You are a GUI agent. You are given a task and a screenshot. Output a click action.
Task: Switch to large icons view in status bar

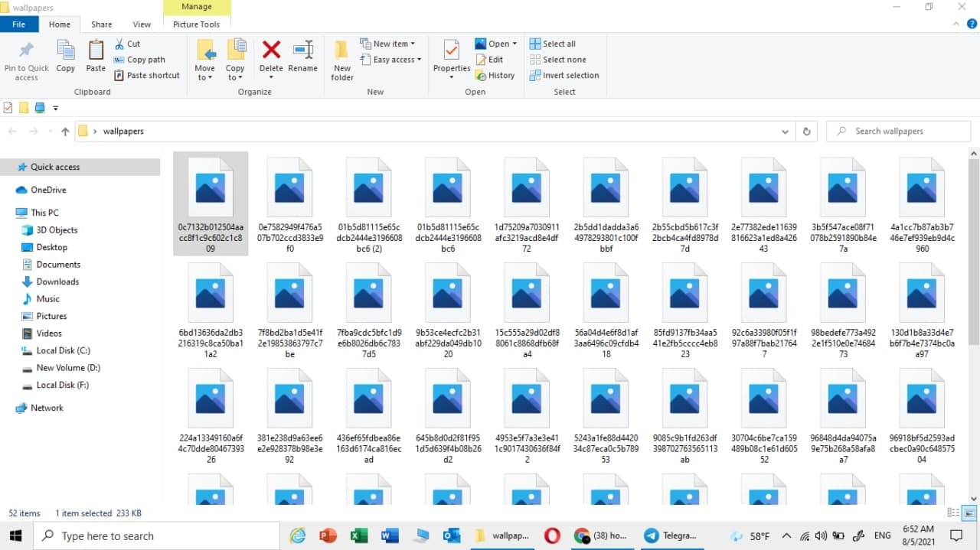(x=969, y=513)
